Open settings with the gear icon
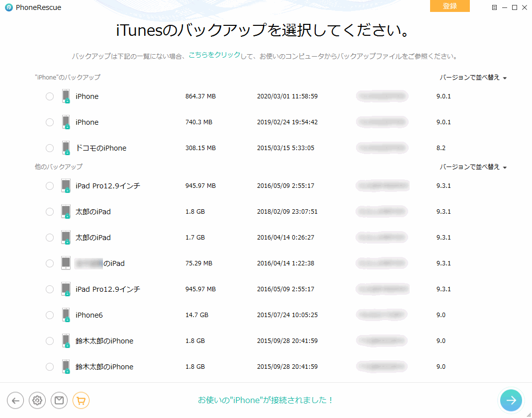532x418 pixels. tap(37, 400)
